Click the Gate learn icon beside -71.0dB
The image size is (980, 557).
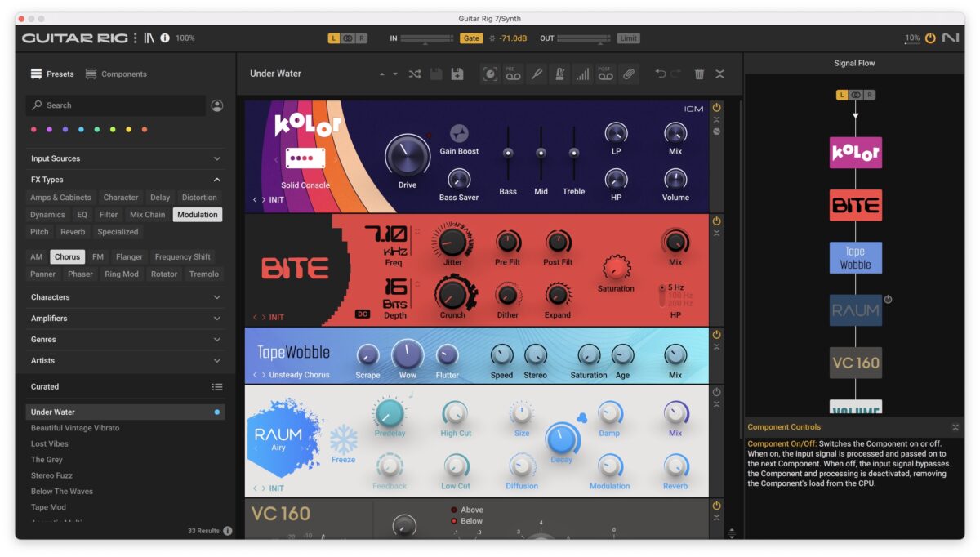pyautogui.click(x=492, y=38)
